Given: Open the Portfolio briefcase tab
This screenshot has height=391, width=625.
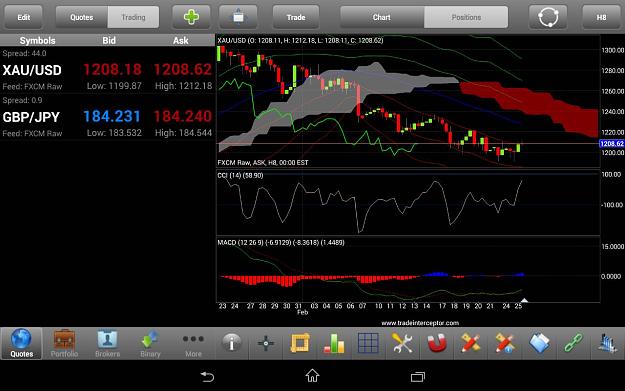Looking at the screenshot, I should [x=64, y=343].
